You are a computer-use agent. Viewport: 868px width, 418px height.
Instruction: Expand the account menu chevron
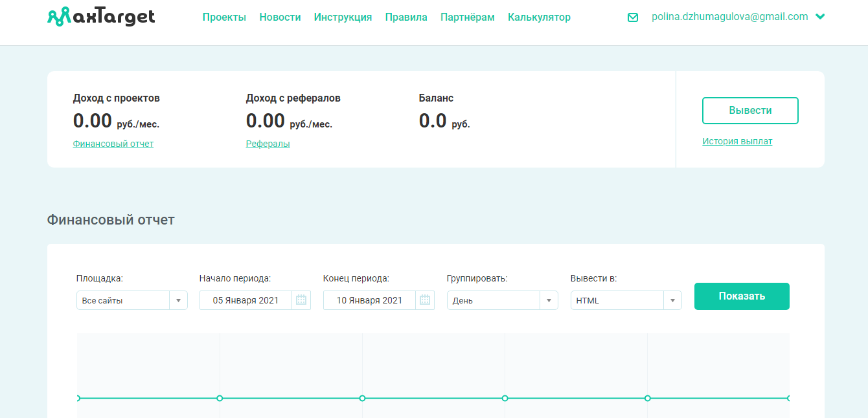point(820,17)
